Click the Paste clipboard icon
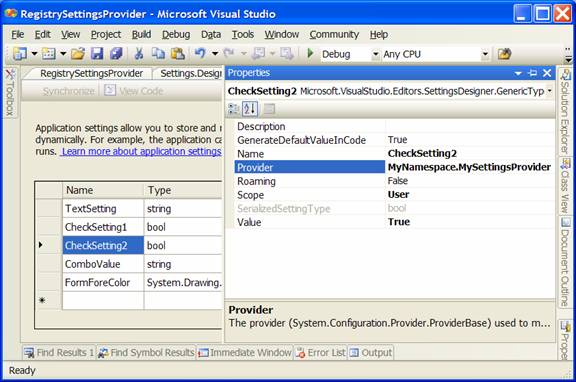 pyautogui.click(x=178, y=54)
